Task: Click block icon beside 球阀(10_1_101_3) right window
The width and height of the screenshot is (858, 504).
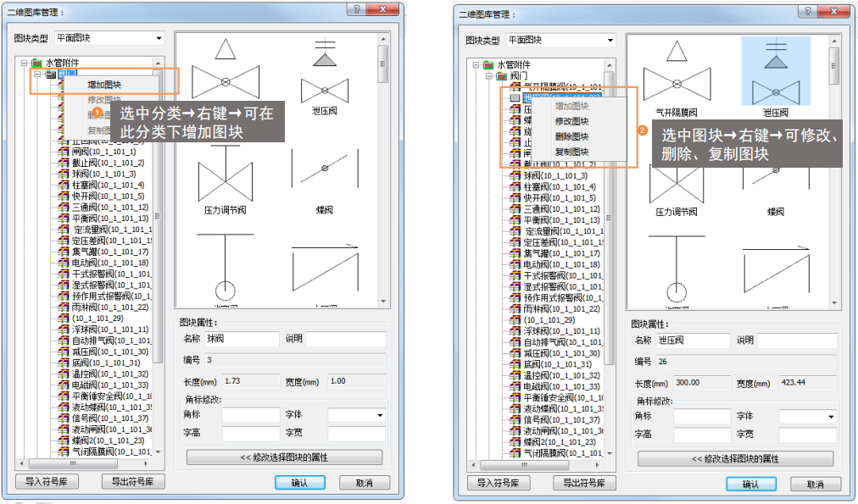Action: [515, 175]
